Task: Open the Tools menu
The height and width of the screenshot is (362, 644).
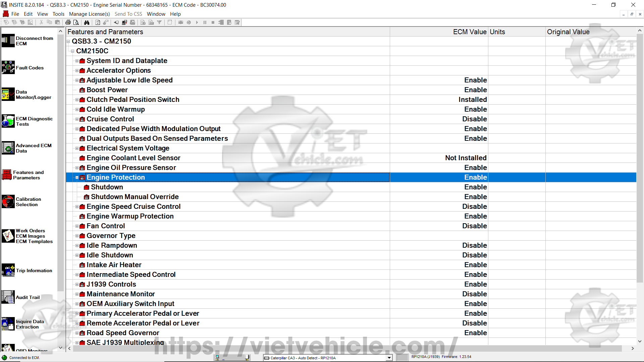Action: (x=58, y=14)
